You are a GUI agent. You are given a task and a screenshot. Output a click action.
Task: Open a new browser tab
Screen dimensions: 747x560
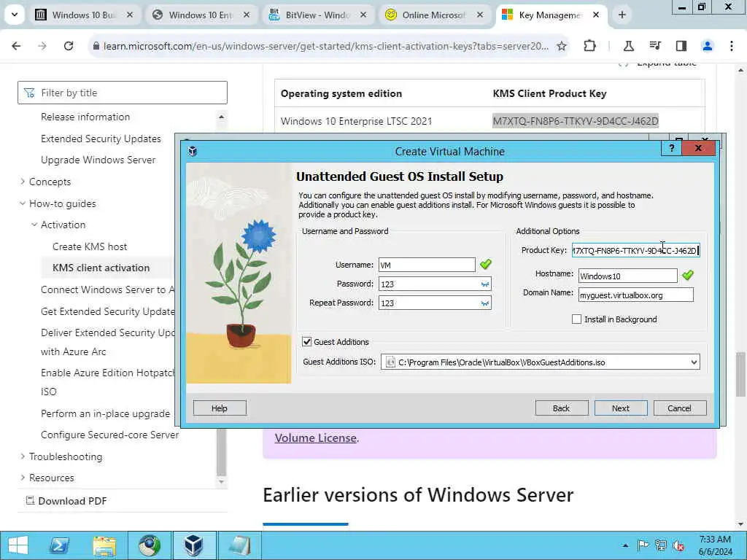pos(622,15)
